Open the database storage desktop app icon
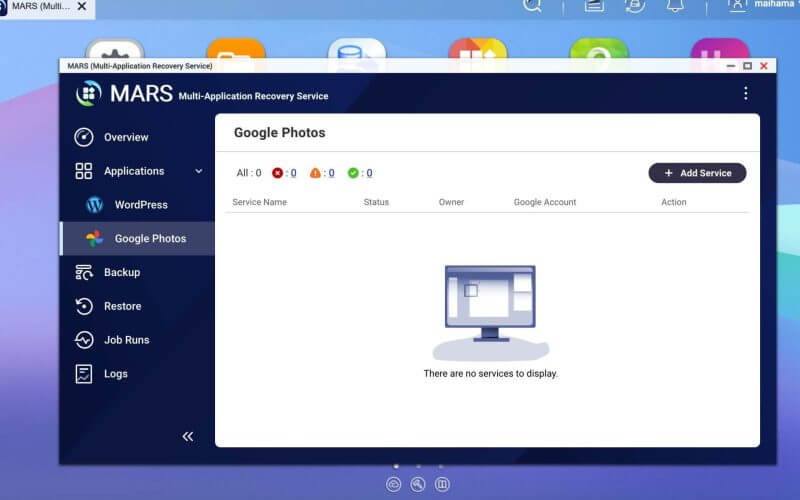 357,48
